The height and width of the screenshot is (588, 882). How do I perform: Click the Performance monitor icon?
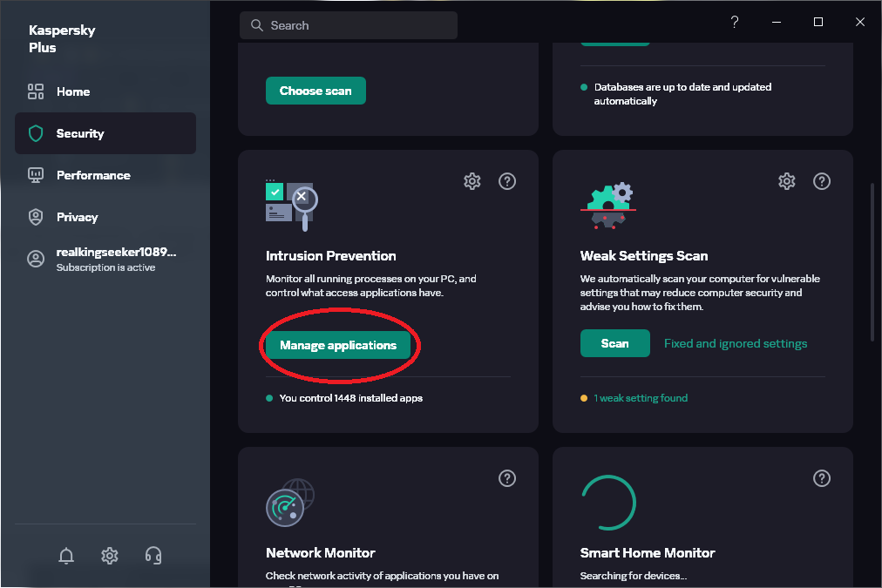coord(36,175)
